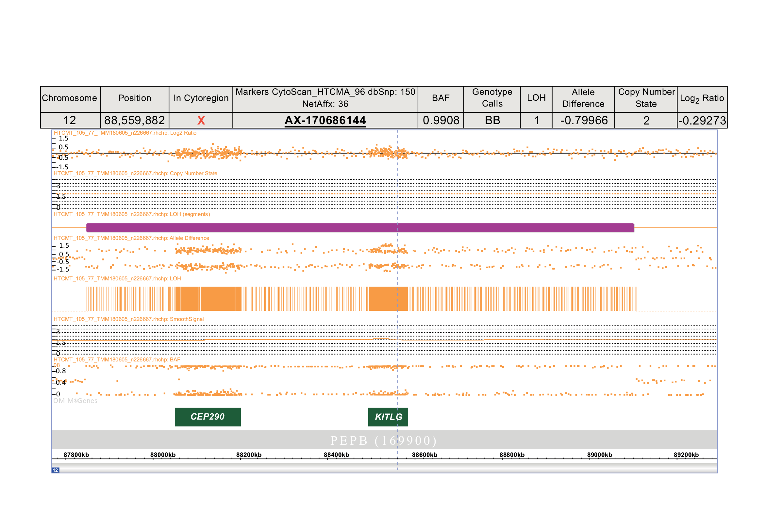Screen dimensions: 766x532
Task: Click the Chromosome header cell
Action: (70, 99)
